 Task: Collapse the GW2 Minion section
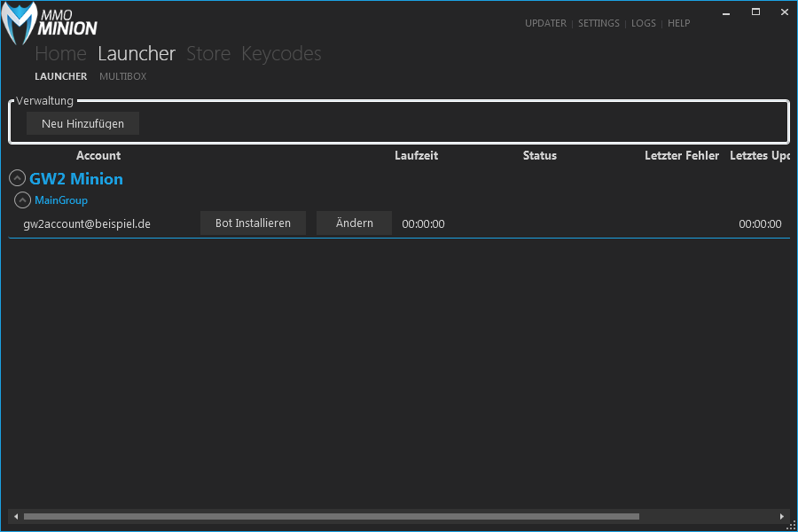[17, 179]
